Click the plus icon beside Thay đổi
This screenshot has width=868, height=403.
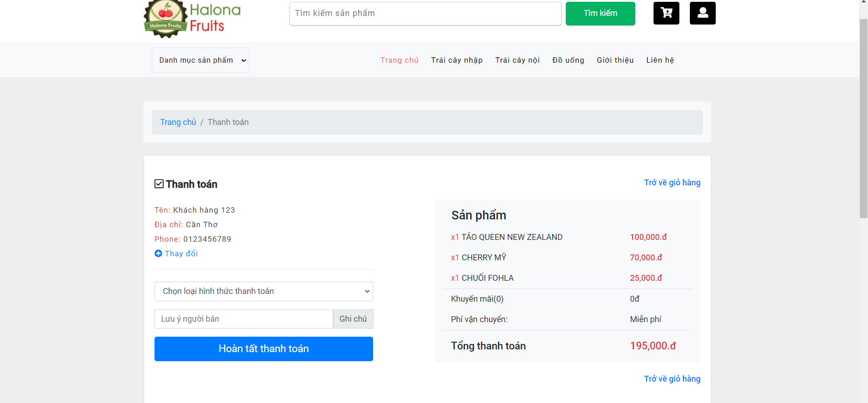(x=158, y=254)
